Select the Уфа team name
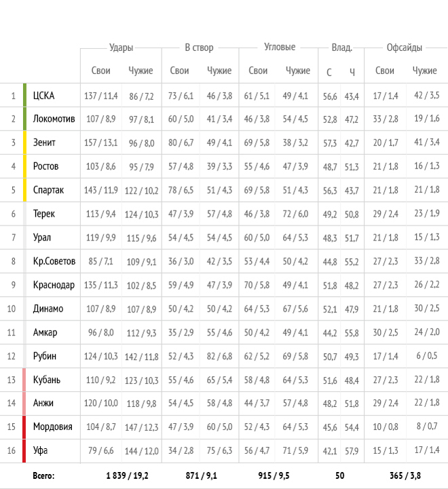Viewport: 448px width, 489px height. 40,450
